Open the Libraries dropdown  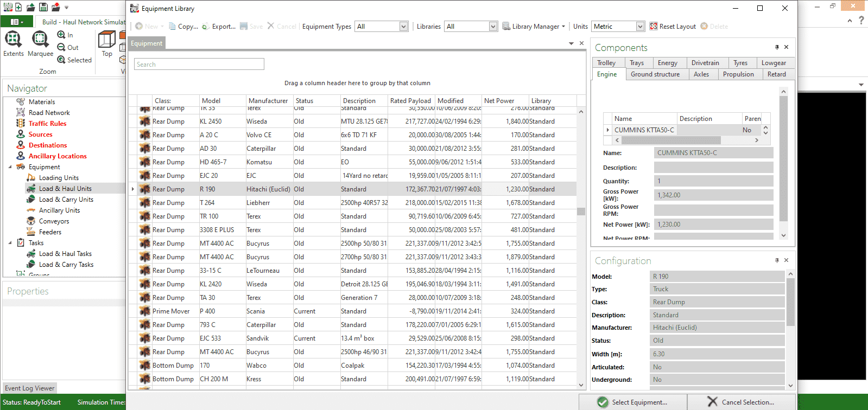pyautogui.click(x=493, y=26)
